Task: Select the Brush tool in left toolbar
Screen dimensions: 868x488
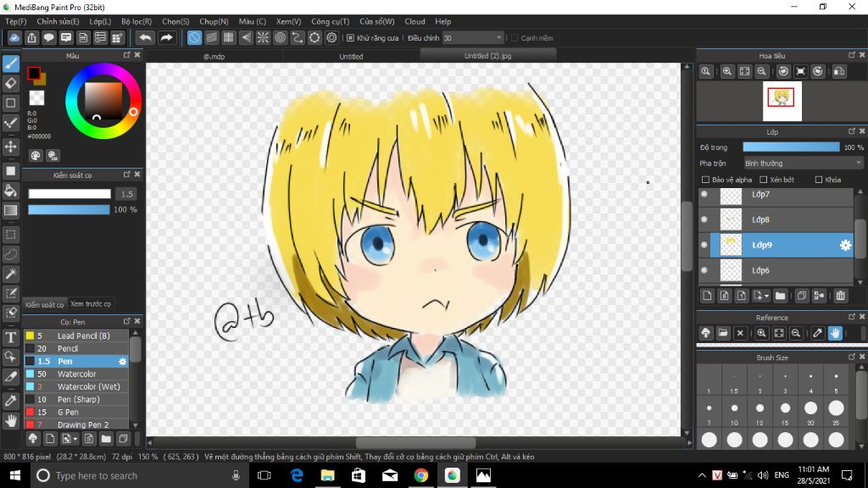Action: tap(10, 64)
